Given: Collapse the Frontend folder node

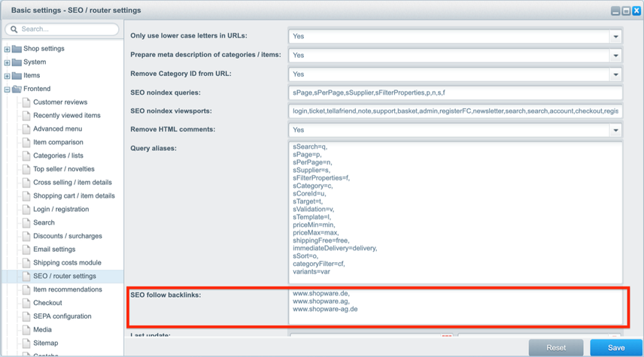Looking at the screenshot, I should (x=7, y=89).
